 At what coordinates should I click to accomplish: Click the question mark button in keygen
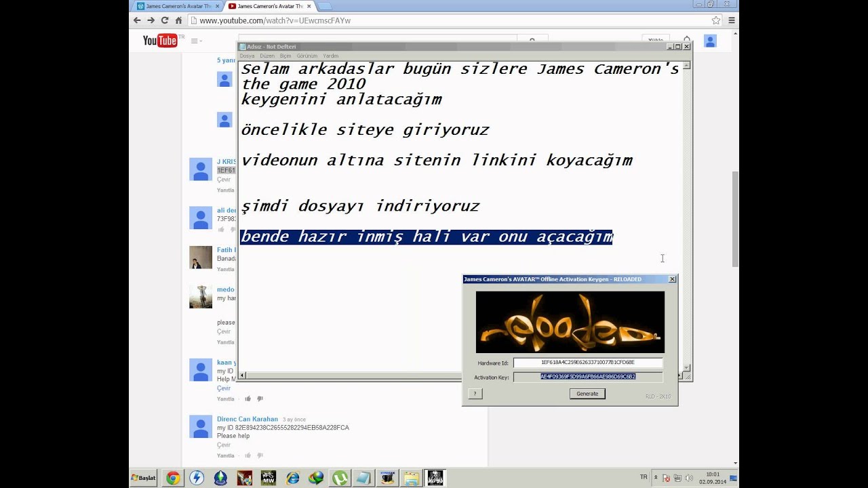tap(475, 394)
